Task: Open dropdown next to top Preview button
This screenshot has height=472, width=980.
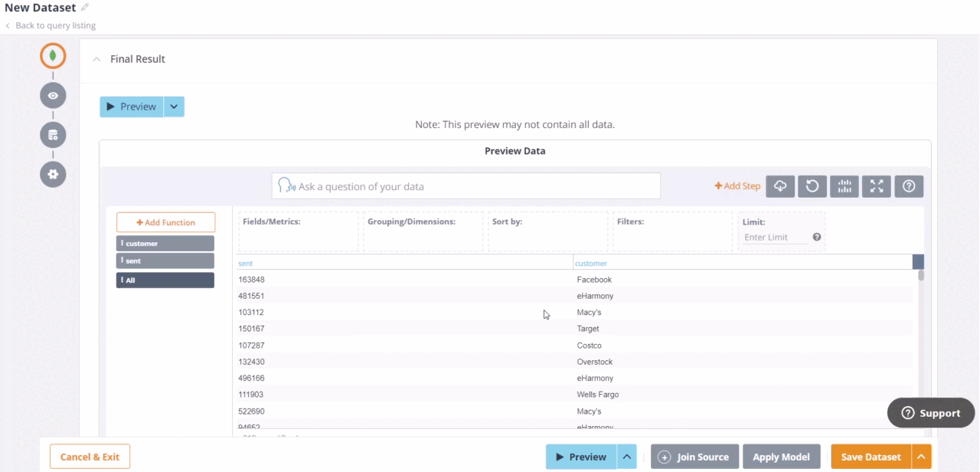Action: tap(175, 107)
